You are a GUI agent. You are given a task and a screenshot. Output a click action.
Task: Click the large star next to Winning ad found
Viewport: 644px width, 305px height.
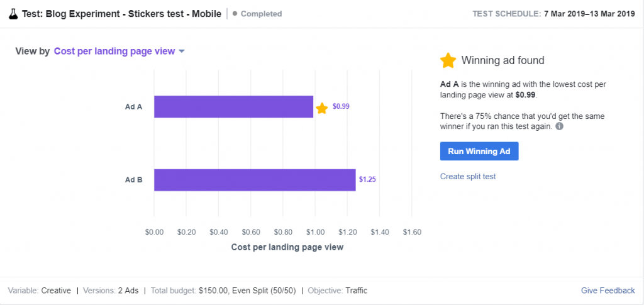pyautogui.click(x=448, y=61)
